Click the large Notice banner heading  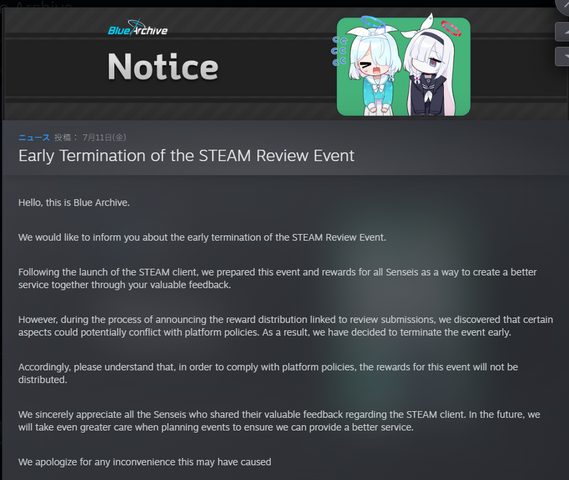[x=163, y=66]
